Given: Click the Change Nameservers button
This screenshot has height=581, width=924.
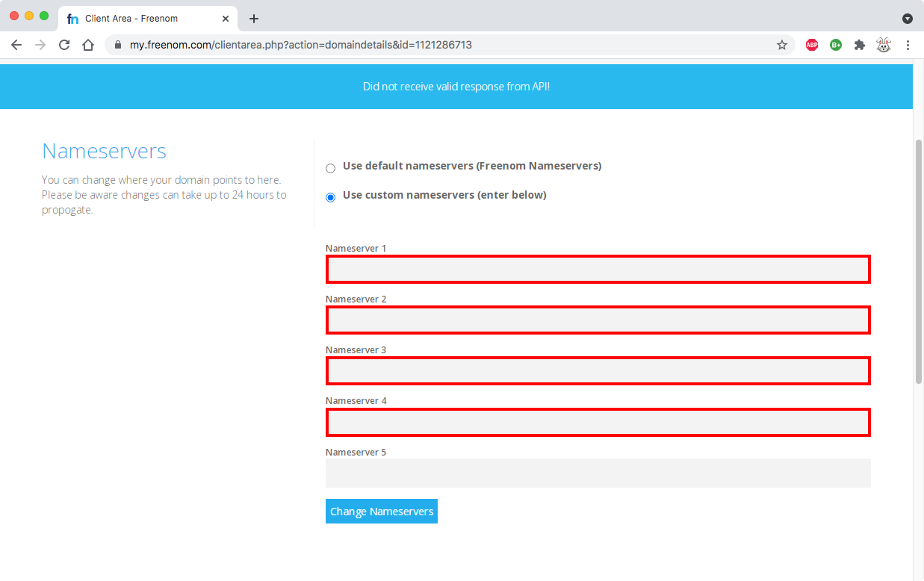Looking at the screenshot, I should click(381, 512).
